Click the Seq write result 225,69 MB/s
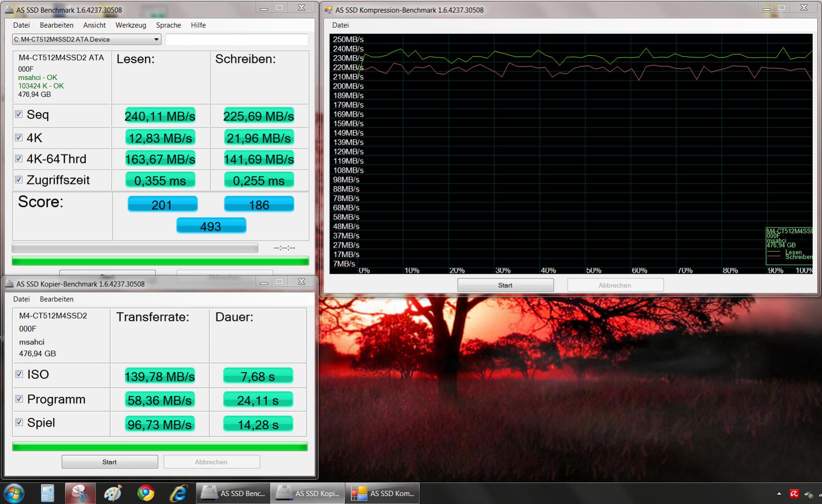822x504 pixels. [259, 116]
